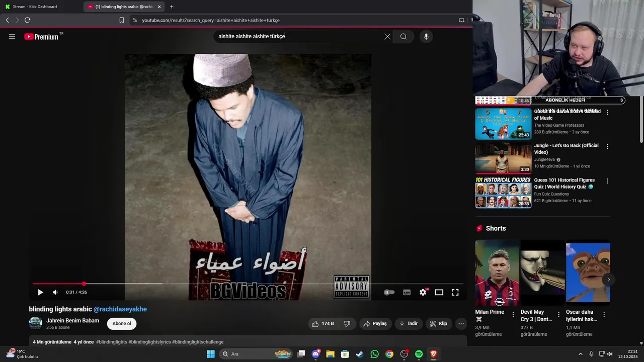Open options for the Oscar short
Screen dimensions: 644x362
pos(604,314)
